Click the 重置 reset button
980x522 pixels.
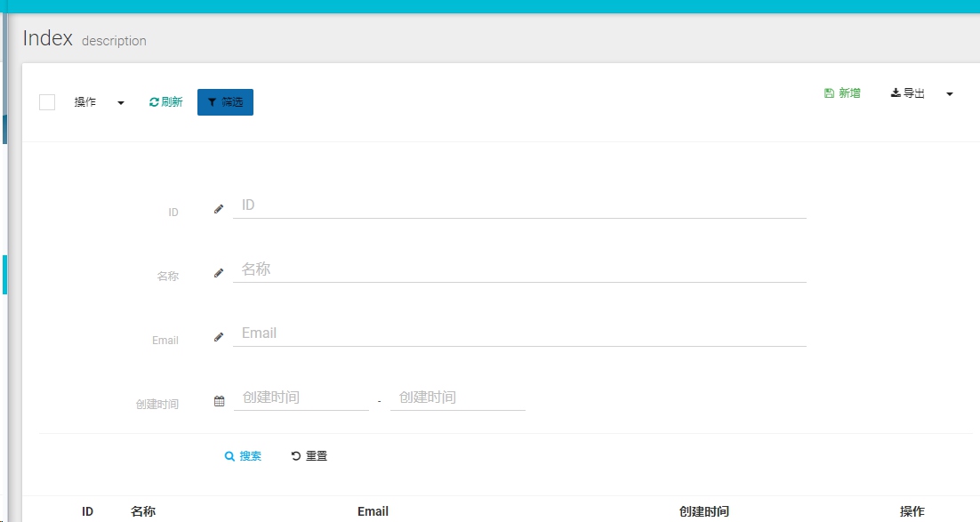[x=309, y=455]
